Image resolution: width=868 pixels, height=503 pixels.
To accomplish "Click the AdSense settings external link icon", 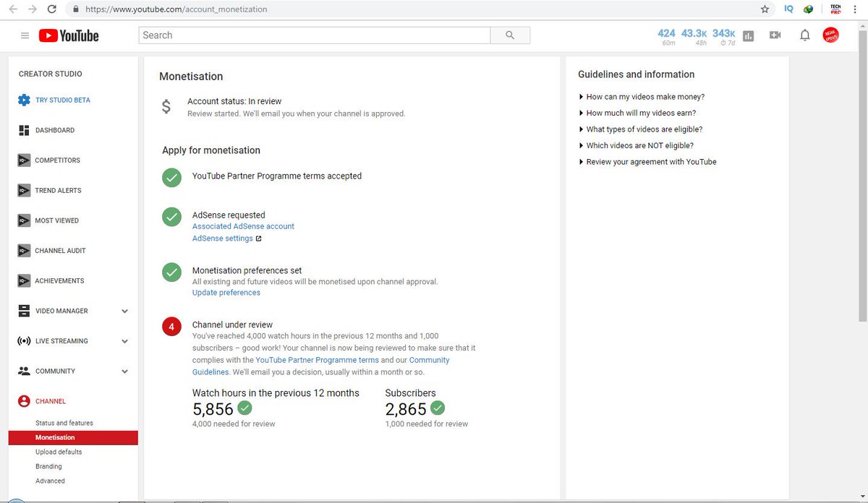I will click(259, 238).
